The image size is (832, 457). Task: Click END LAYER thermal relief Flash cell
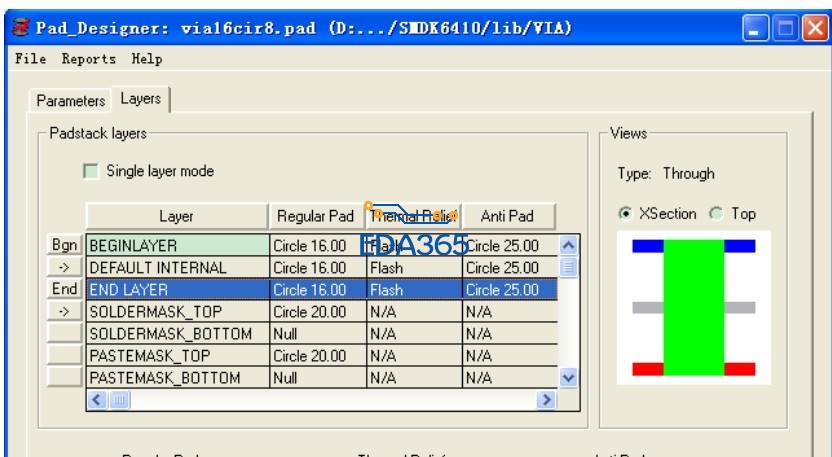[x=414, y=290]
